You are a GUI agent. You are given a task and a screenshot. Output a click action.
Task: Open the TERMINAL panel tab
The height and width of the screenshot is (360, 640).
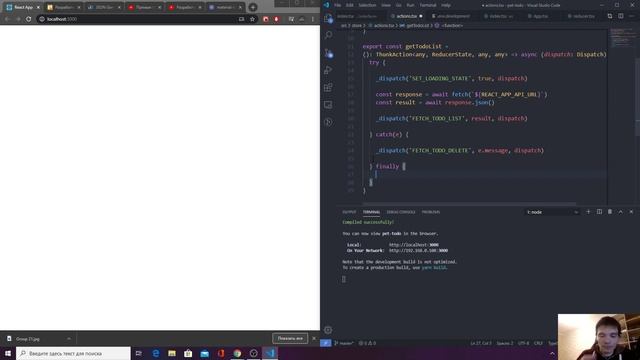(371, 212)
